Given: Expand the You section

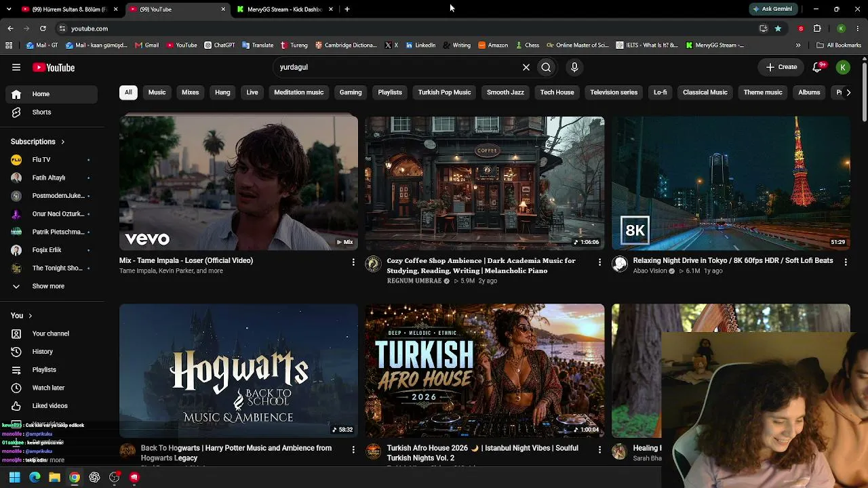Looking at the screenshot, I should click(22, 315).
